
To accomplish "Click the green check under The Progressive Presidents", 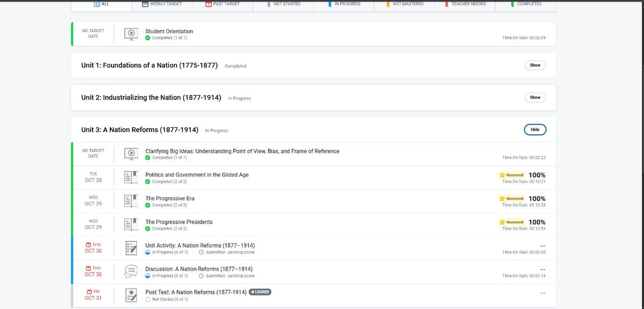I will (148, 229).
